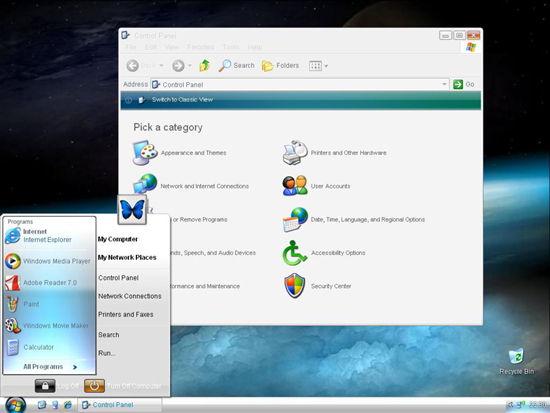The height and width of the screenshot is (413, 550).
Task: Click the Search magnifier toolbar button
Action: (x=236, y=66)
